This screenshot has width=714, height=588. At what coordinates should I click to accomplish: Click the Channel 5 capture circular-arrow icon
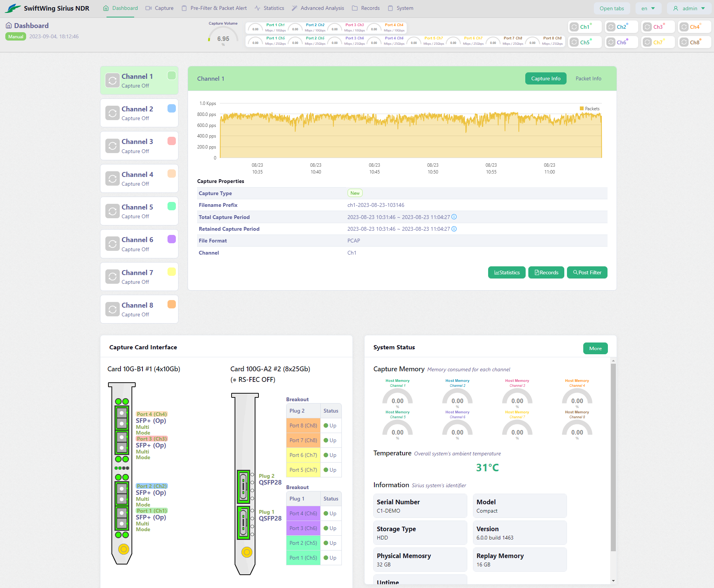[x=112, y=211]
